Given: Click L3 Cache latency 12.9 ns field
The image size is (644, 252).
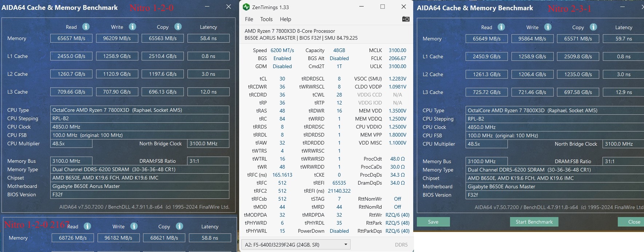Looking at the screenshot, I should 623,92.
